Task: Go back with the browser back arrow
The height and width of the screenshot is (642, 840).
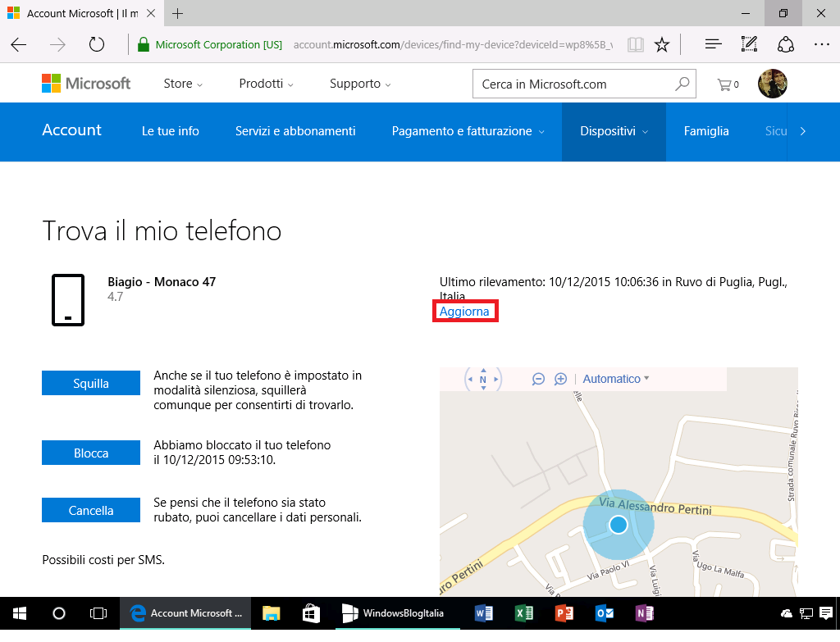Action: [19, 44]
